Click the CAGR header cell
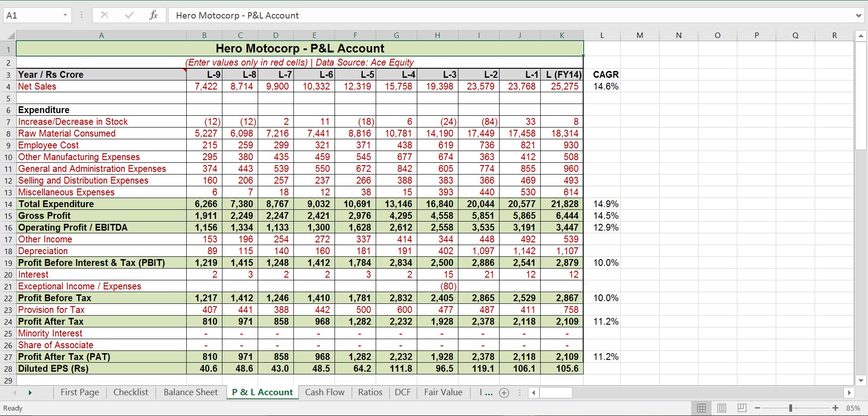This screenshot has height=416, width=868. tap(602, 75)
